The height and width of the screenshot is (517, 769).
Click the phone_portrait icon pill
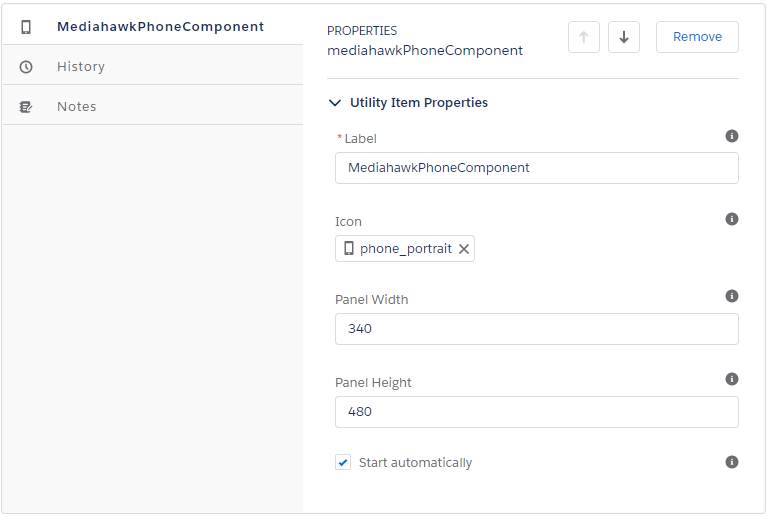coord(405,249)
